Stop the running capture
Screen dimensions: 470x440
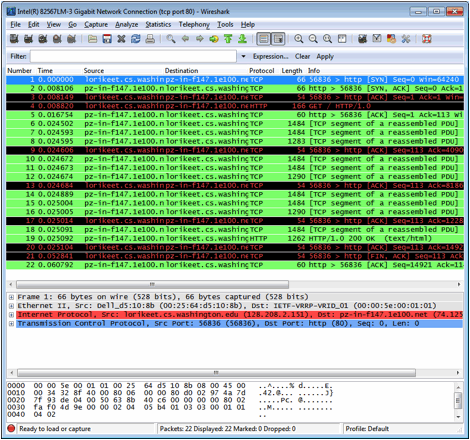pos(57,39)
